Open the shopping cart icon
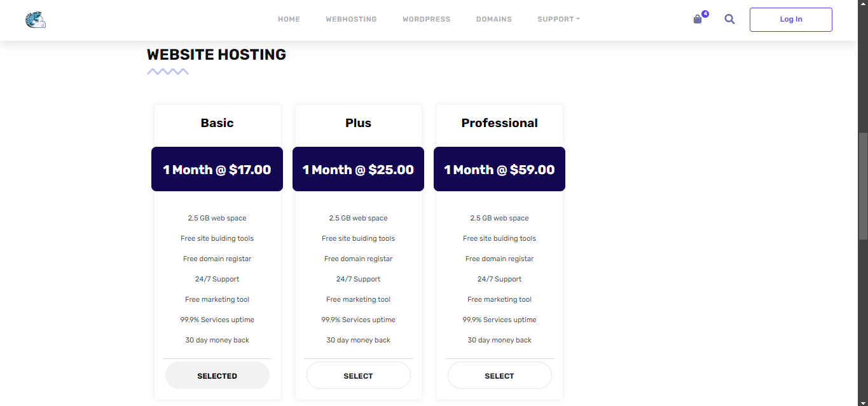This screenshot has height=406, width=868. coord(698,20)
